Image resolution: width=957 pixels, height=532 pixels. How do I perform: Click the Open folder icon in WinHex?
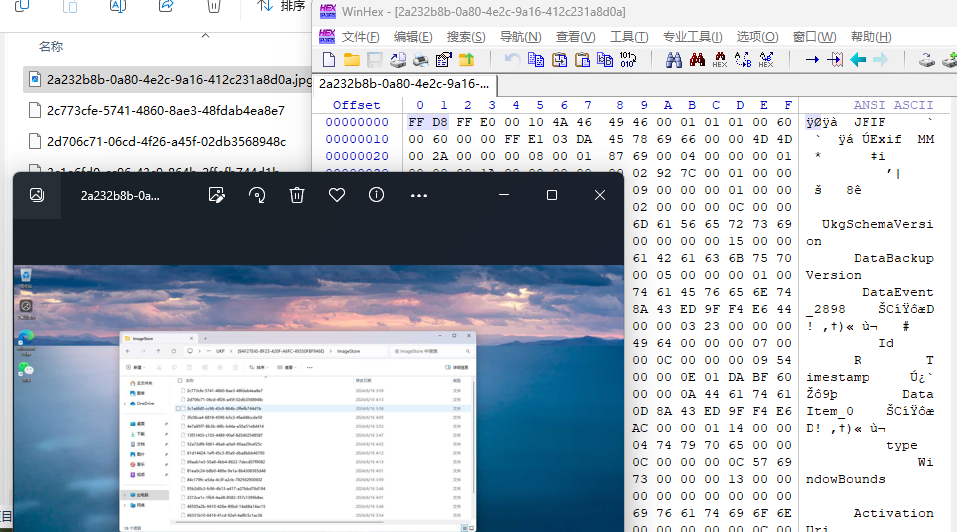(351, 60)
